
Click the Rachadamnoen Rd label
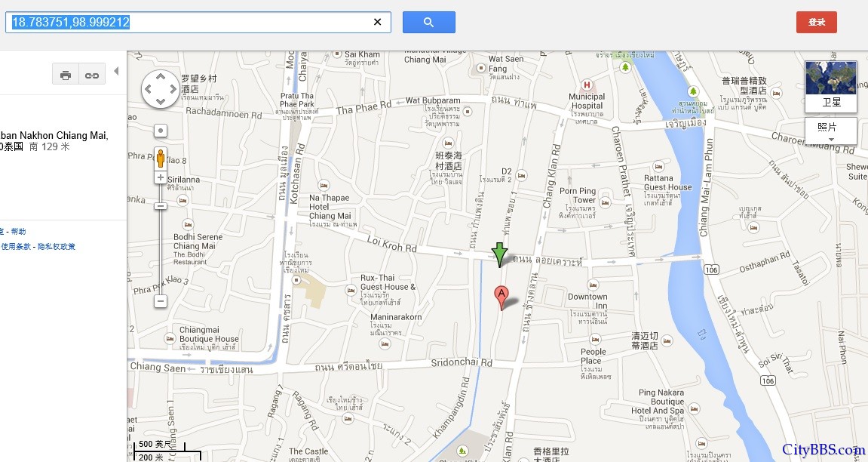click(224, 113)
